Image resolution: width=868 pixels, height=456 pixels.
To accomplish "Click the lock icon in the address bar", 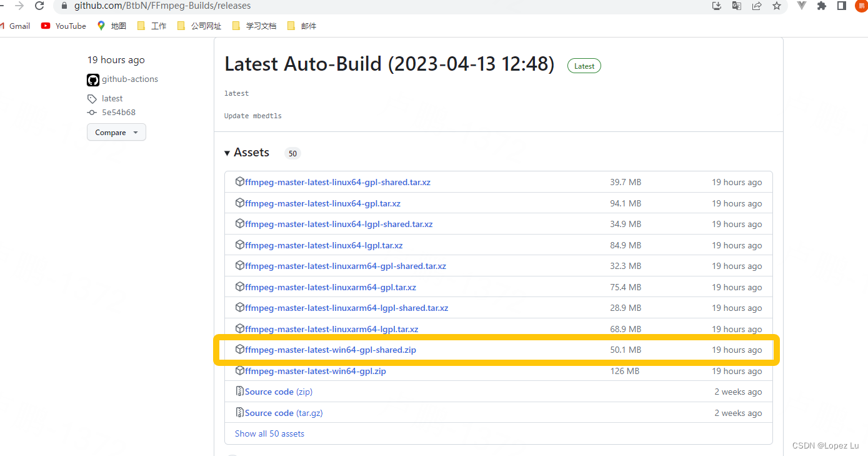I will [x=64, y=6].
